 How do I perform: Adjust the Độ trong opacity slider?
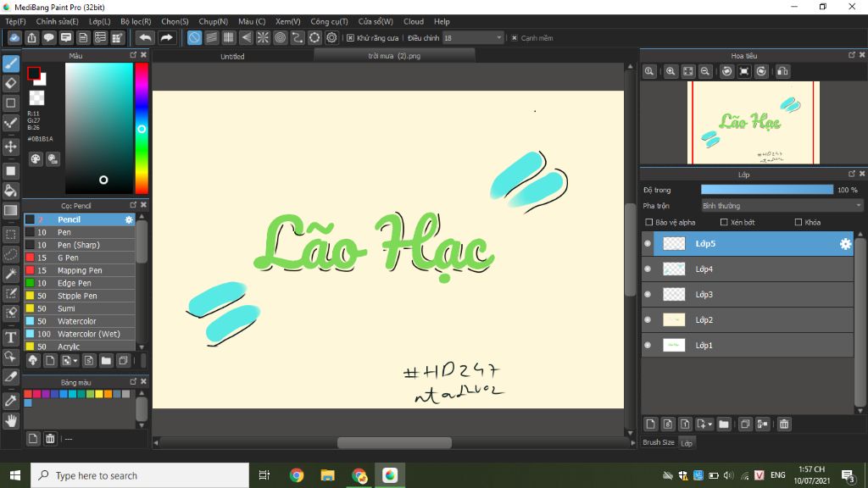click(x=766, y=190)
